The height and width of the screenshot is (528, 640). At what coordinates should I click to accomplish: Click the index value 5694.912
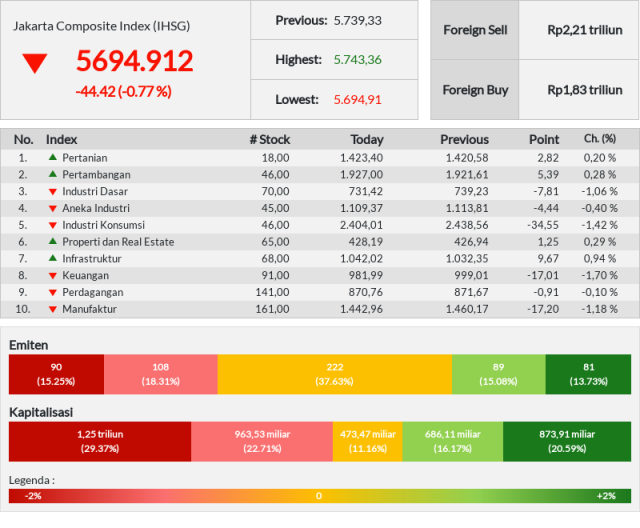point(135,61)
